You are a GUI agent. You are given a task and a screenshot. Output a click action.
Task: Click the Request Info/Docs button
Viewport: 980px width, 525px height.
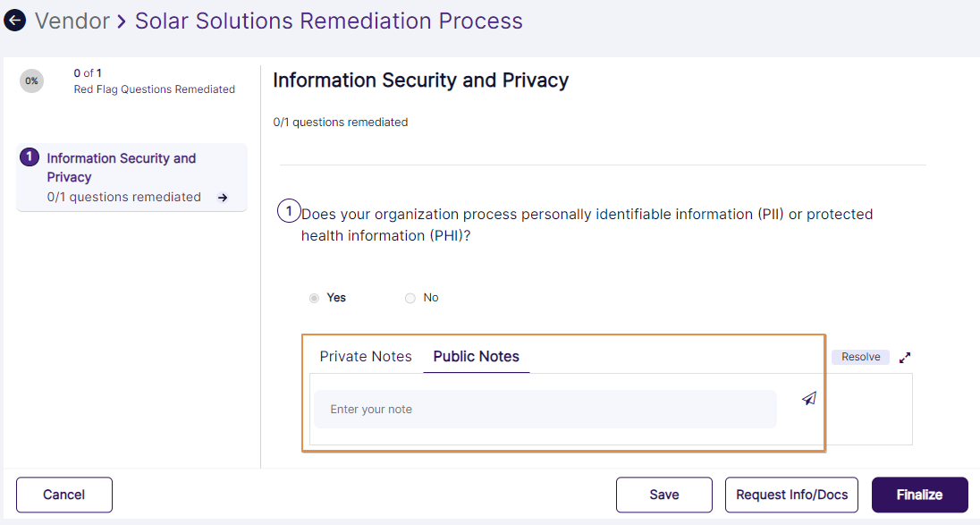click(791, 495)
